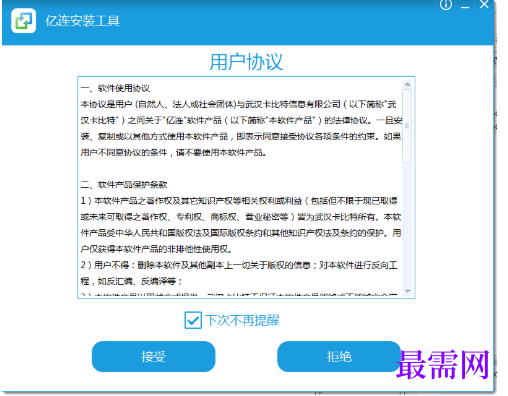Screen dimensions: 508x396
Task: Minimize the installer window
Action: (465, 7)
